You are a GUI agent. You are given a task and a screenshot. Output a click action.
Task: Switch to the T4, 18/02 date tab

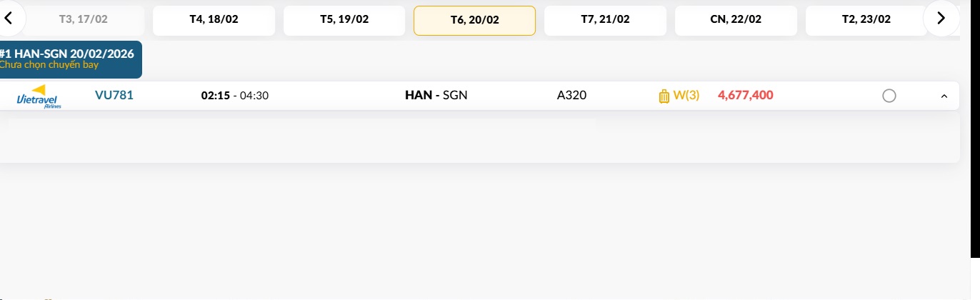(214, 20)
